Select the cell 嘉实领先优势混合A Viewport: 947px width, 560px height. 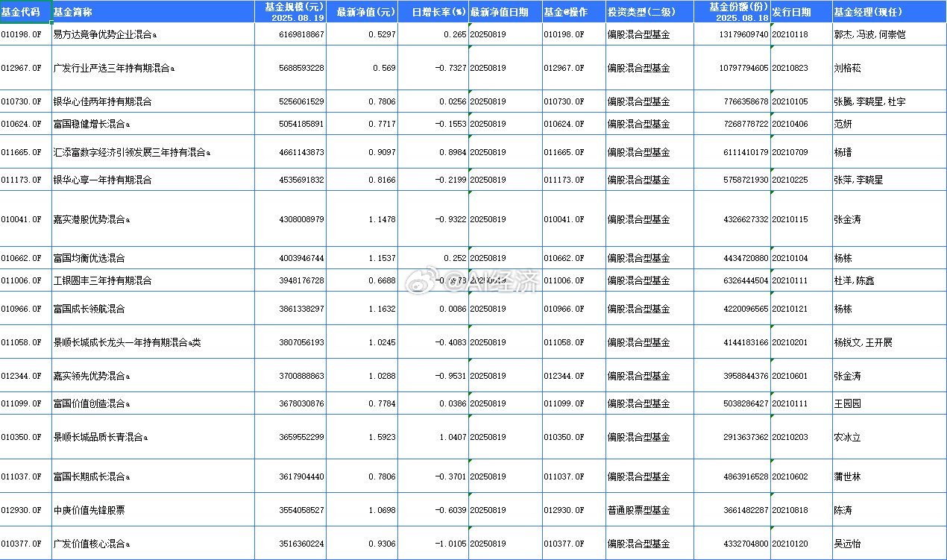[153, 376]
